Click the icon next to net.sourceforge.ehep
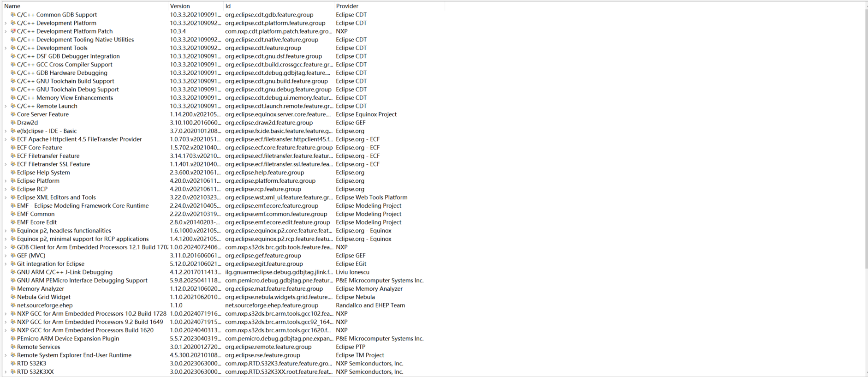 click(x=13, y=305)
